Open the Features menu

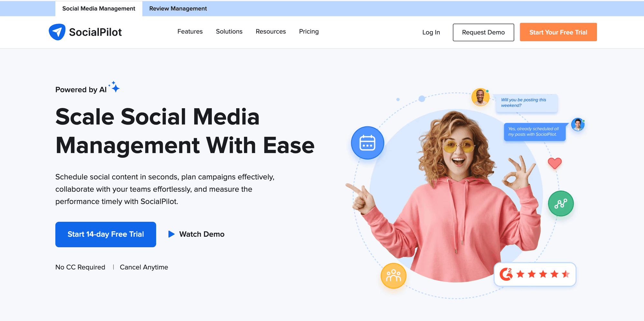click(x=190, y=32)
